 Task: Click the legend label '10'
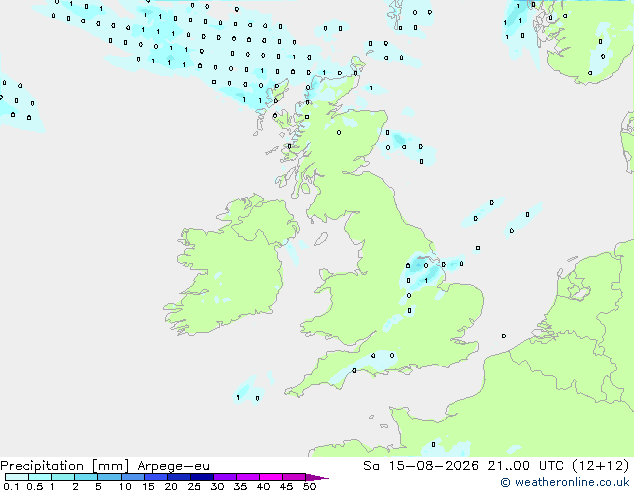click(x=125, y=486)
